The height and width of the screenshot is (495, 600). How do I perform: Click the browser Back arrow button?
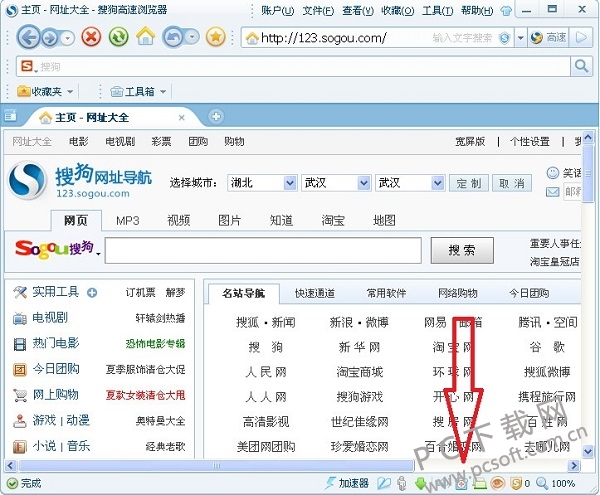point(28,38)
